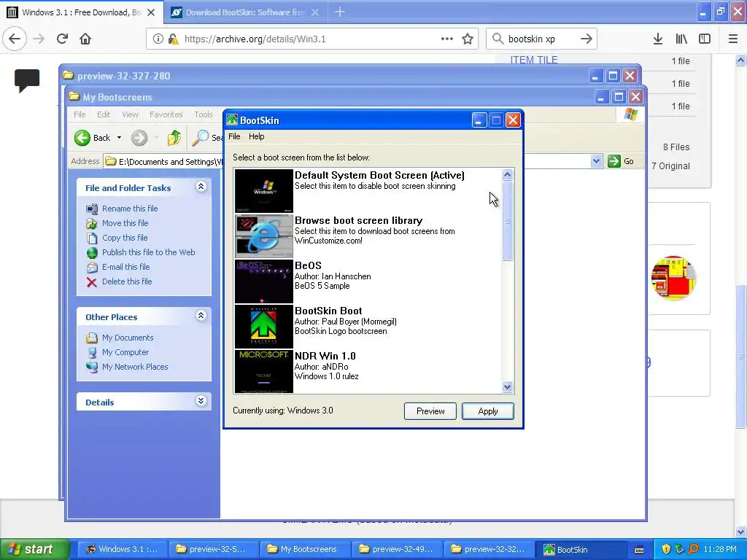Select BootSkin Boot entry thumbnail
The height and width of the screenshot is (560, 747).
coord(264,327)
